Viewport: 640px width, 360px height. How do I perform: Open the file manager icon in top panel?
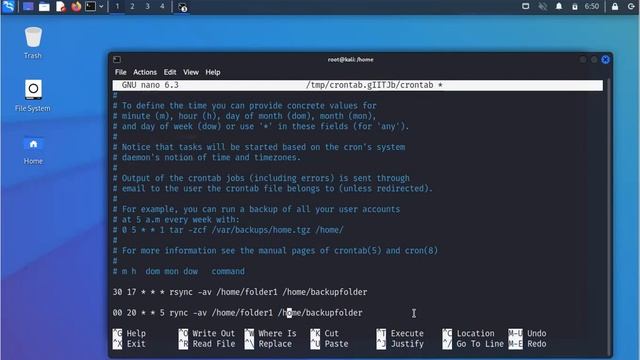[44, 7]
